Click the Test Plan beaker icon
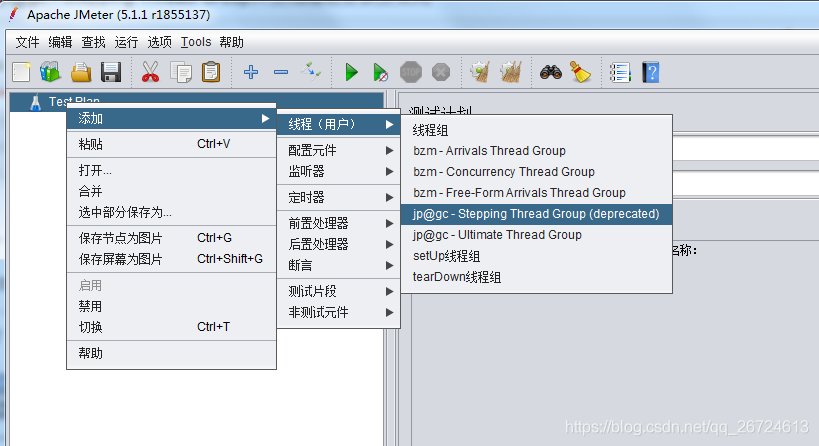The width and height of the screenshot is (819, 446). pos(36,102)
